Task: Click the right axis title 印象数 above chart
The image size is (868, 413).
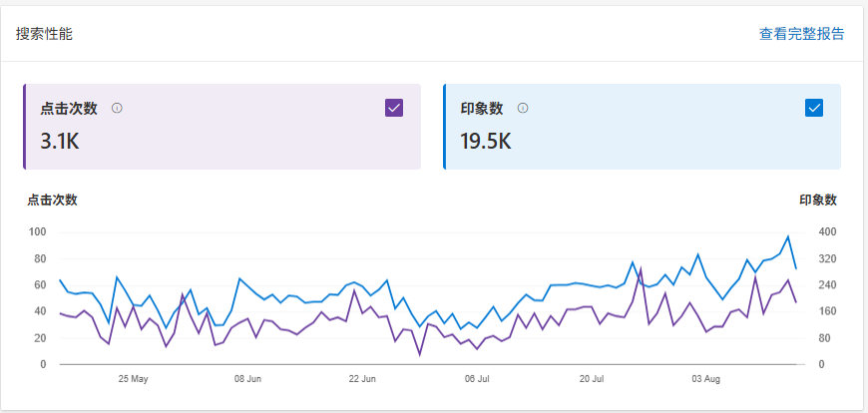Action: [818, 200]
